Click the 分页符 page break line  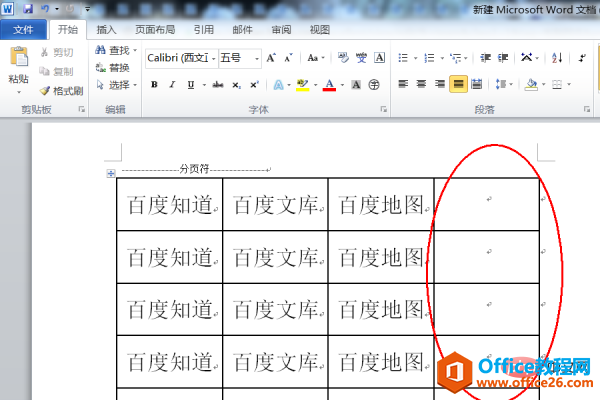coord(195,169)
